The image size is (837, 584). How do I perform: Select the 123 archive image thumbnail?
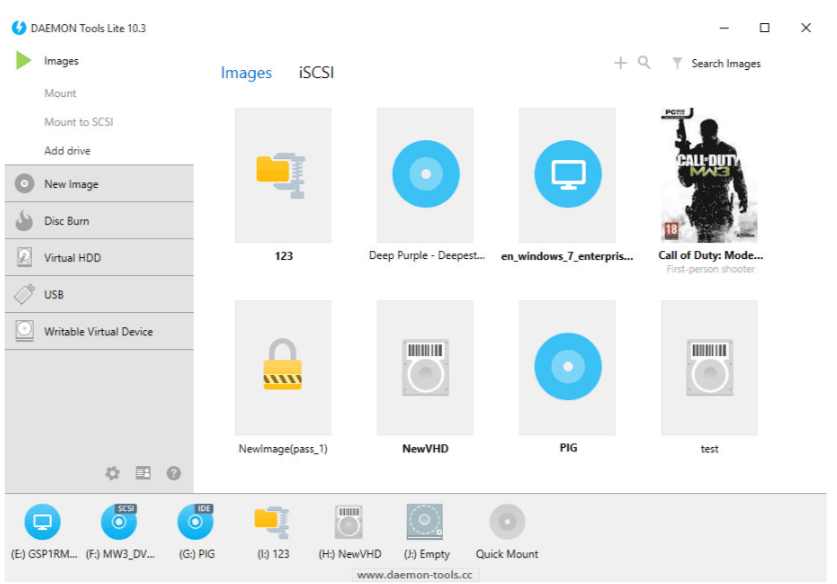pyautogui.click(x=283, y=175)
